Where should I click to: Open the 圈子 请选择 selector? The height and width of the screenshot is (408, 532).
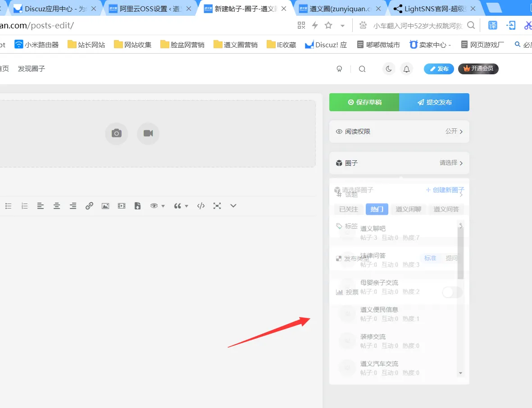point(400,163)
